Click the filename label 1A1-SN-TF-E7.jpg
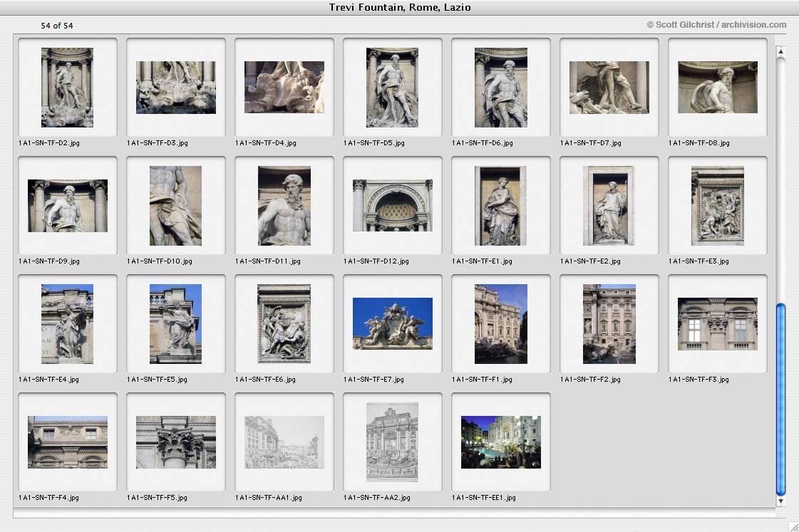Viewport: 799px width, 532px height. click(x=373, y=380)
